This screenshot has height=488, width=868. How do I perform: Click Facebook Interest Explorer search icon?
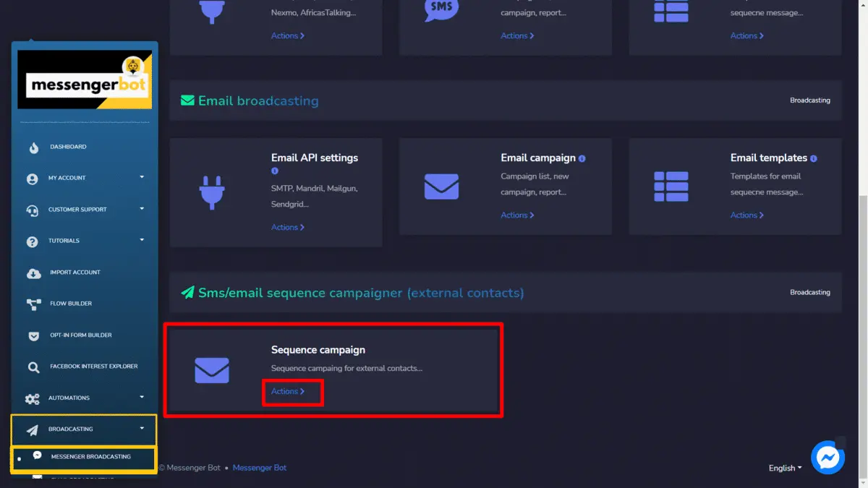point(33,367)
